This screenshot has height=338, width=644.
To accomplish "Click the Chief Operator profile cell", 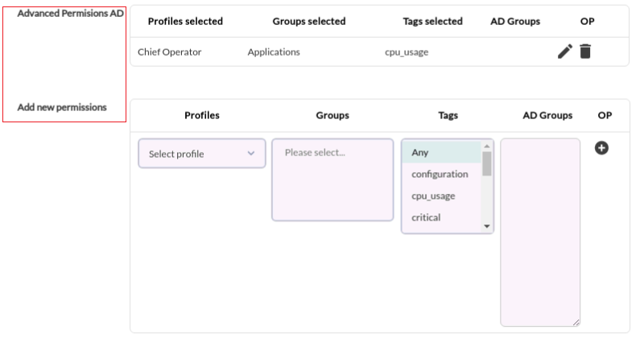I will click(170, 52).
